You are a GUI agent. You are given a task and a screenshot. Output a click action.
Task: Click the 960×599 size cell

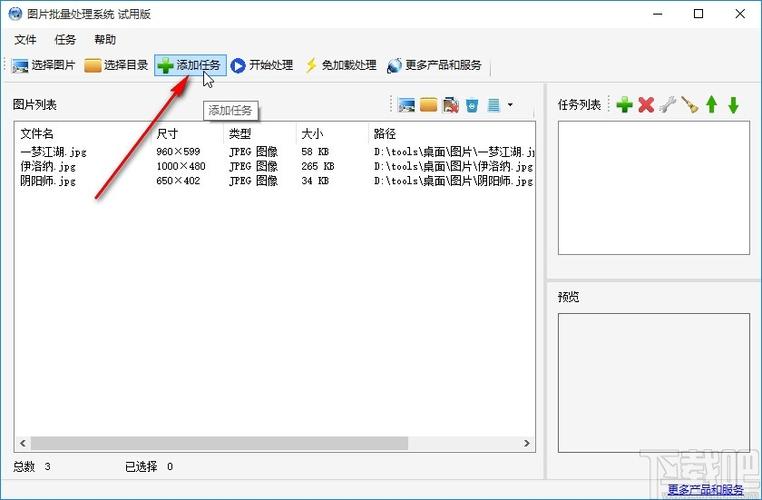[x=178, y=152]
